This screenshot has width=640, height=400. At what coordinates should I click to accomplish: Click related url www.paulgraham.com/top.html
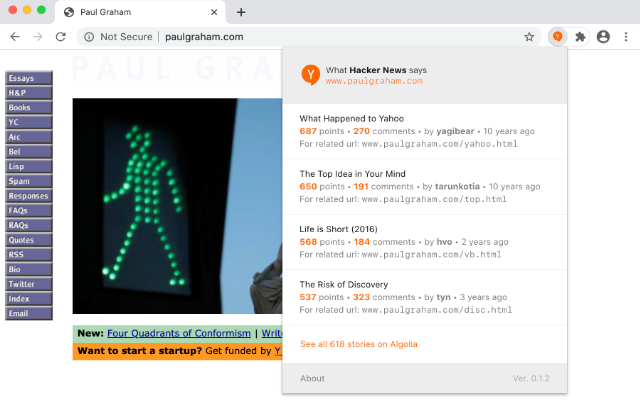tap(434, 199)
